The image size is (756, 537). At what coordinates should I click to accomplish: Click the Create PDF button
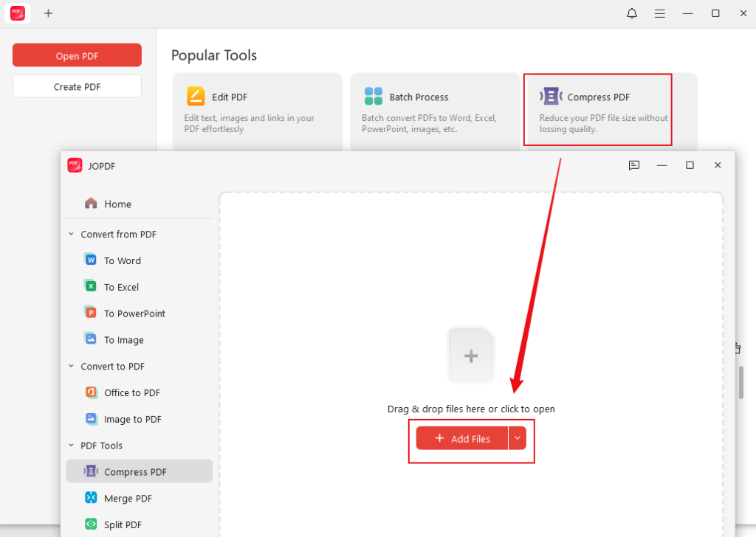click(77, 86)
